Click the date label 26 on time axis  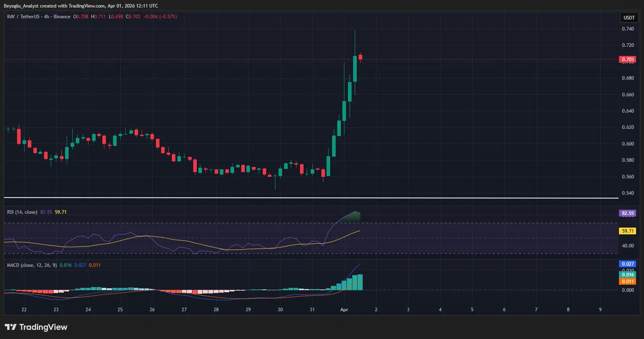click(x=152, y=310)
